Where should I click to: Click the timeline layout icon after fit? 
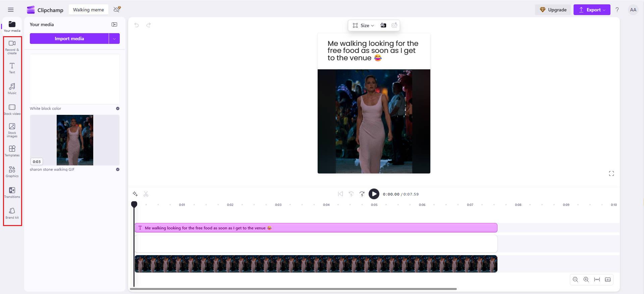(608, 280)
